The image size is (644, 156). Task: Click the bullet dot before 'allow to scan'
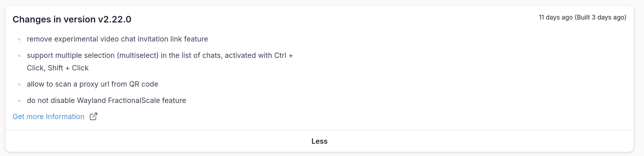pos(19,85)
